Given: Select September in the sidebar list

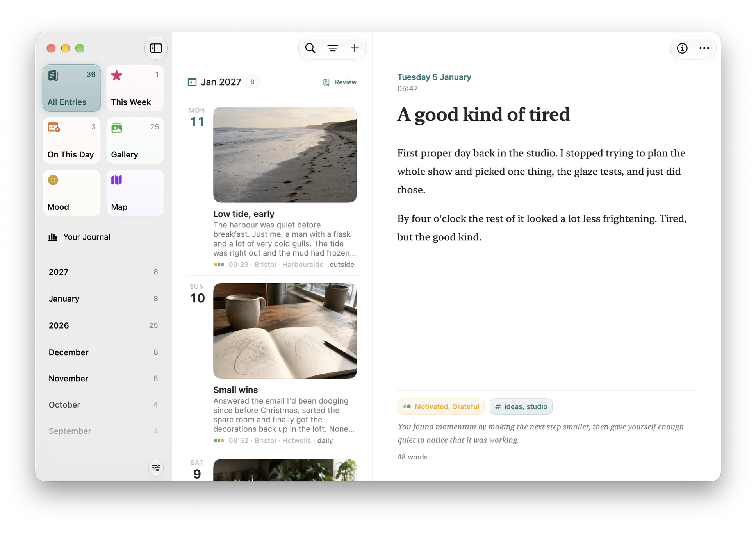Looking at the screenshot, I should coord(103,431).
